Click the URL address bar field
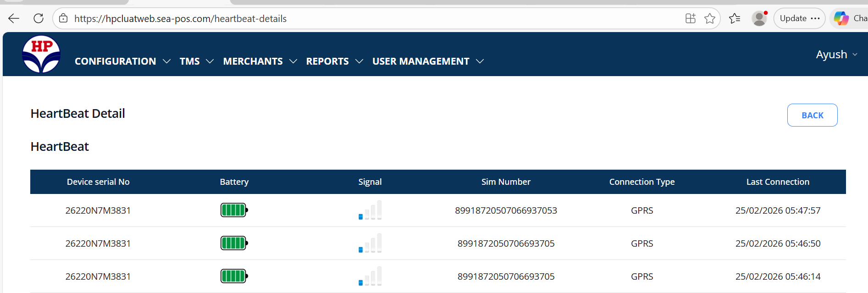868x293 pixels. pos(367,18)
